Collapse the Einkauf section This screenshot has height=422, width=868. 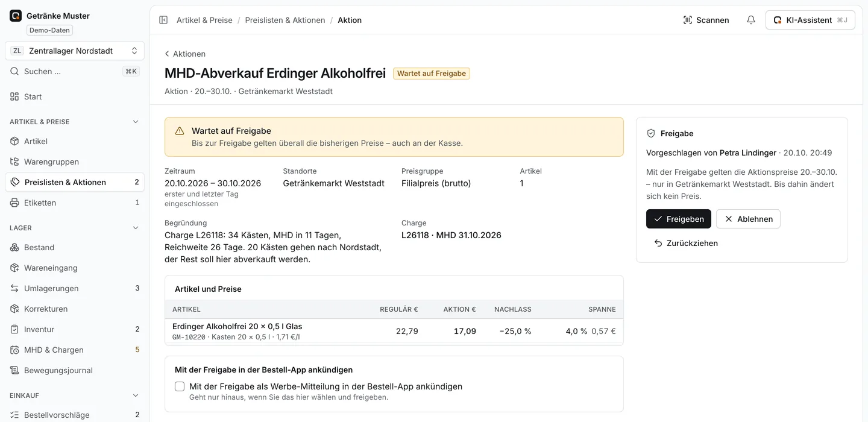tap(135, 395)
